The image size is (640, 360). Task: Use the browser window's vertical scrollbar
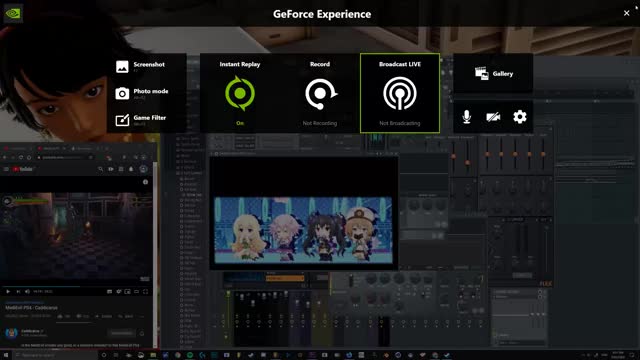pos(155,255)
